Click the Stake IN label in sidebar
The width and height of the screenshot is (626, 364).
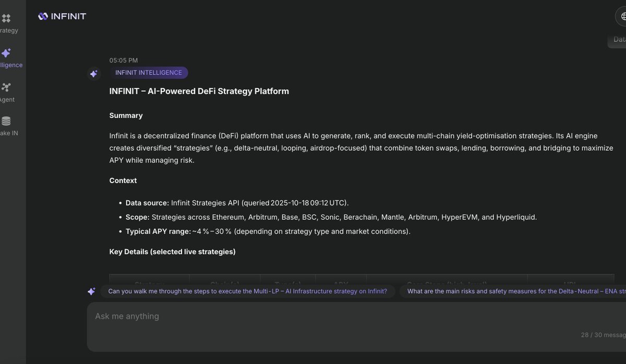9,133
